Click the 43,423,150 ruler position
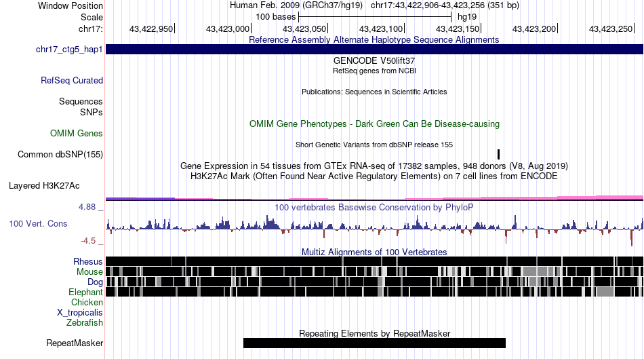 [x=458, y=29]
